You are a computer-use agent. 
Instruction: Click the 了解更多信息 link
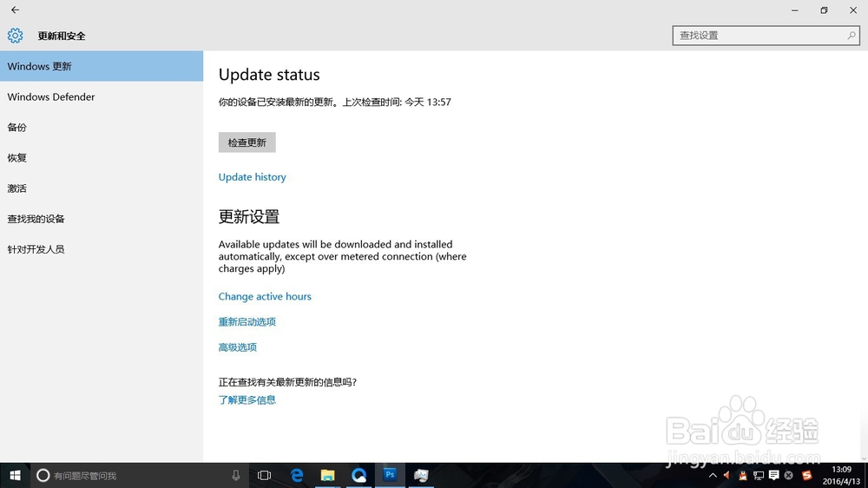pos(247,400)
